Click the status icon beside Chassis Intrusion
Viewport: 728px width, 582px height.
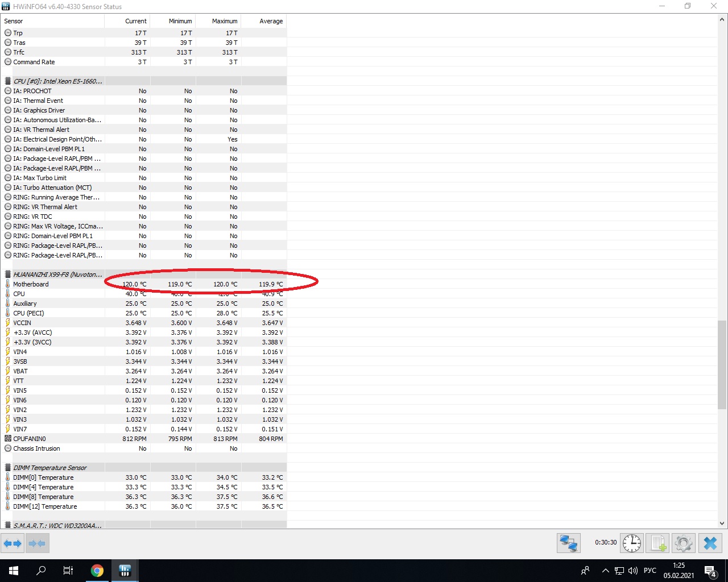pyautogui.click(x=7, y=448)
